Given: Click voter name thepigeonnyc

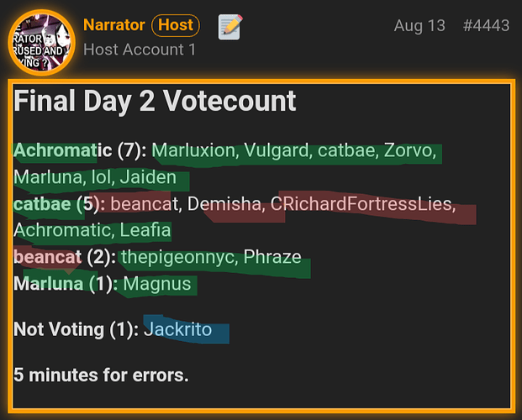Looking at the screenshot, I should click(179, 257).
